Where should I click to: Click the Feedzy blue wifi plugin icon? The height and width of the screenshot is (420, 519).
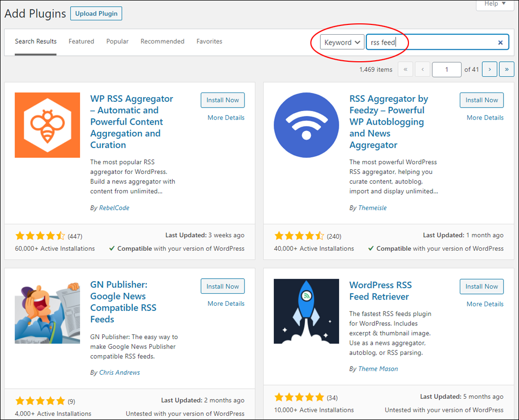[x=306, y=125]
